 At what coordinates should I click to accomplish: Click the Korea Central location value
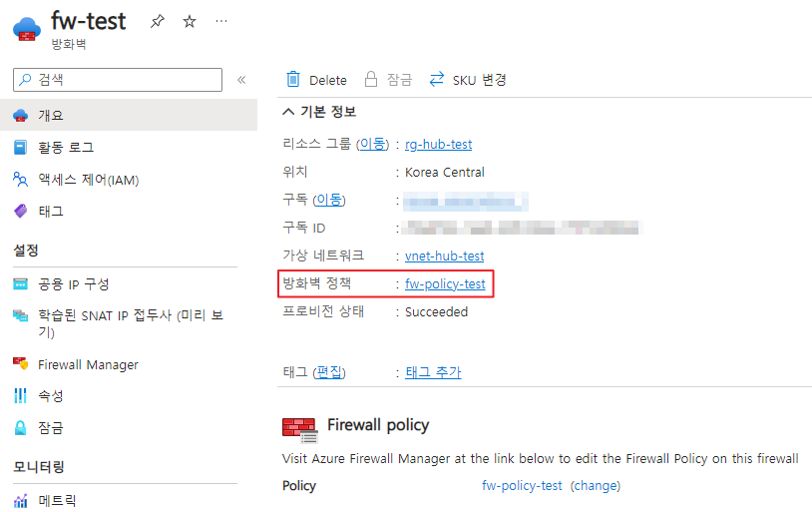click(x=444, y=172)
